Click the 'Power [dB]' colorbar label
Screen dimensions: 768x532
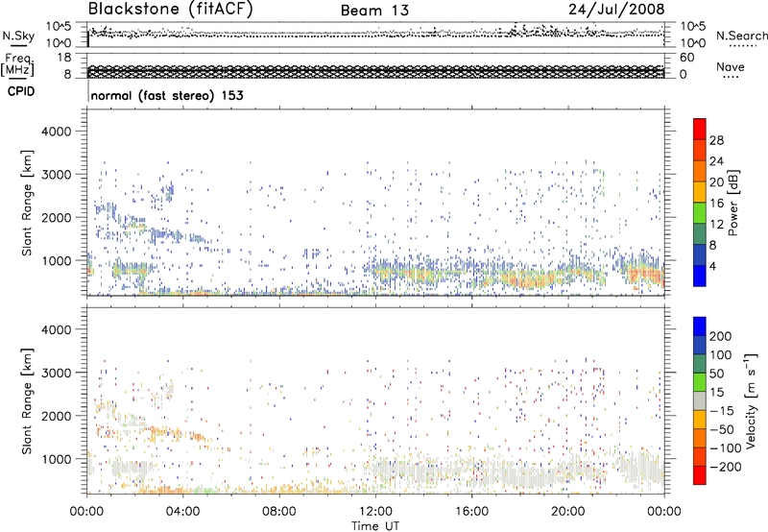733,203
